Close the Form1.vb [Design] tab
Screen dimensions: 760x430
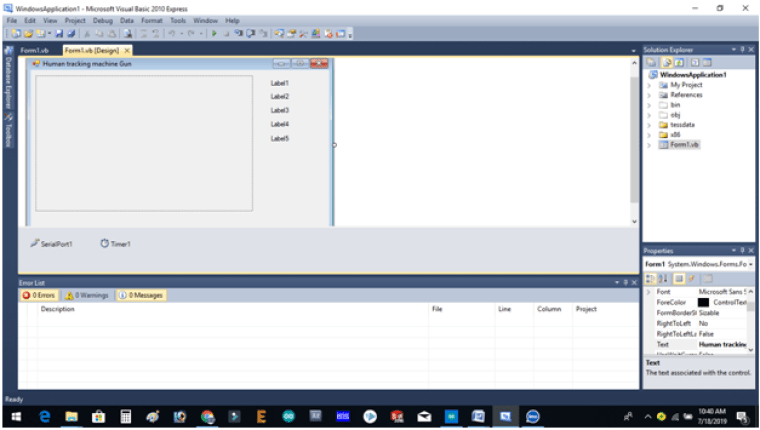coord(127,50)
